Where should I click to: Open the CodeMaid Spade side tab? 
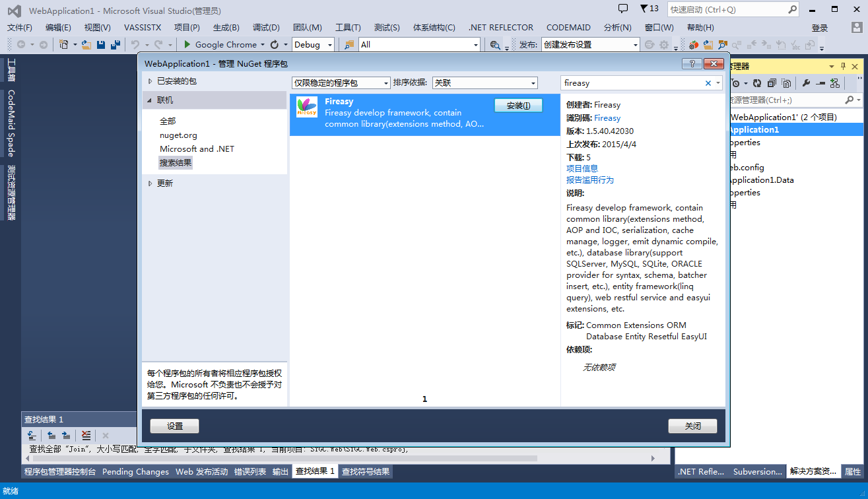(x=11, y=123)
